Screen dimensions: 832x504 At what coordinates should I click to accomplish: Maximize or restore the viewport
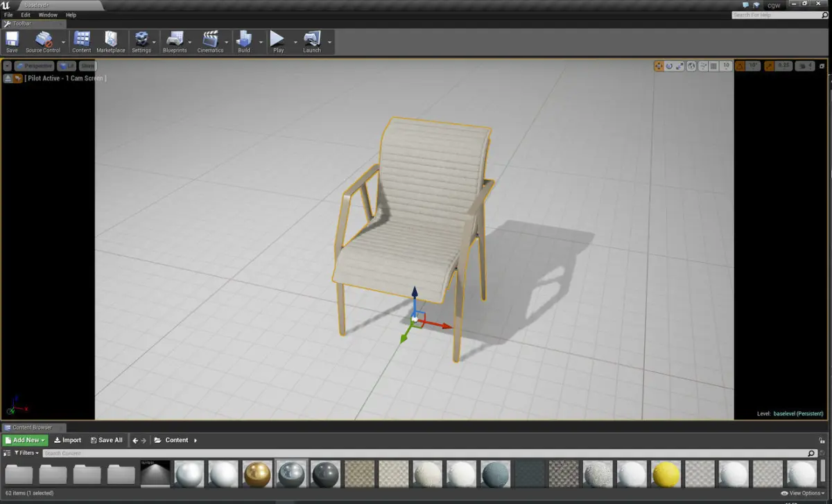pos(822,66)
